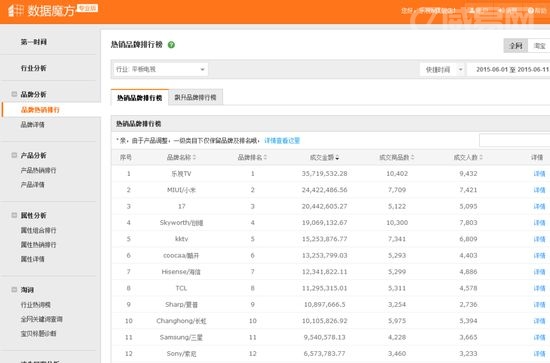Sort by the 成交商品数 column
Screen dimensions: 550x363
click(397, 157)
